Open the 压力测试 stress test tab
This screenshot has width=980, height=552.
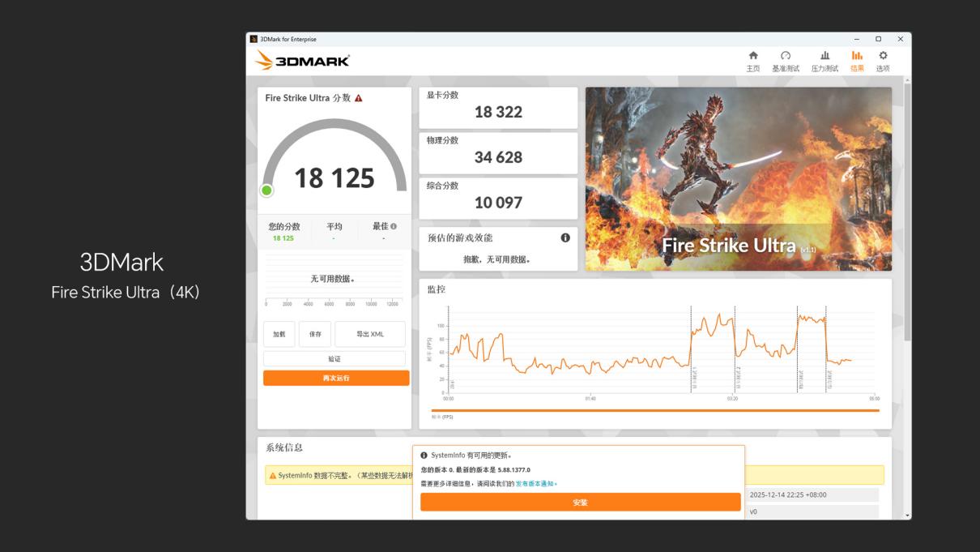[x=824, y=61]
